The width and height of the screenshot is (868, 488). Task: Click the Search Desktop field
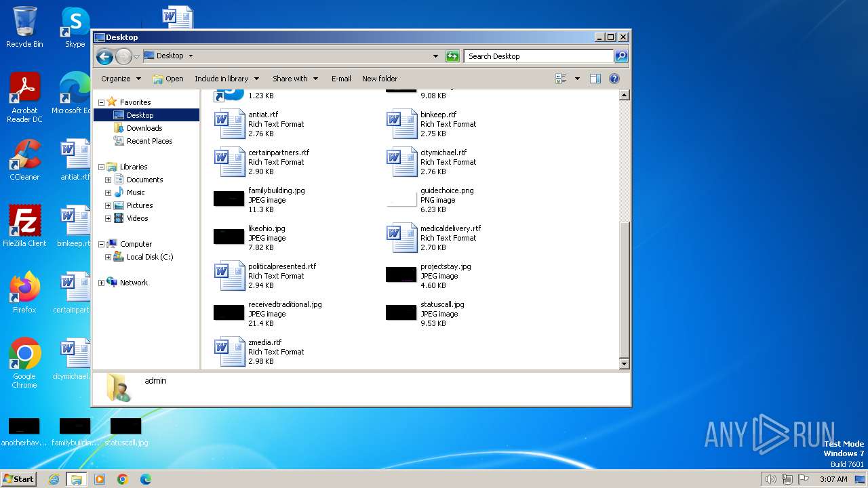pyautogui.click(x=539, y=56)
